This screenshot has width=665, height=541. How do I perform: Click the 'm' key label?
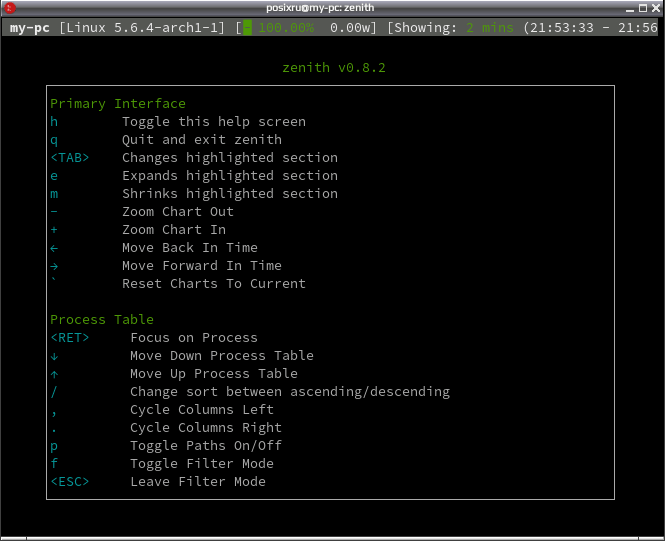54,194
